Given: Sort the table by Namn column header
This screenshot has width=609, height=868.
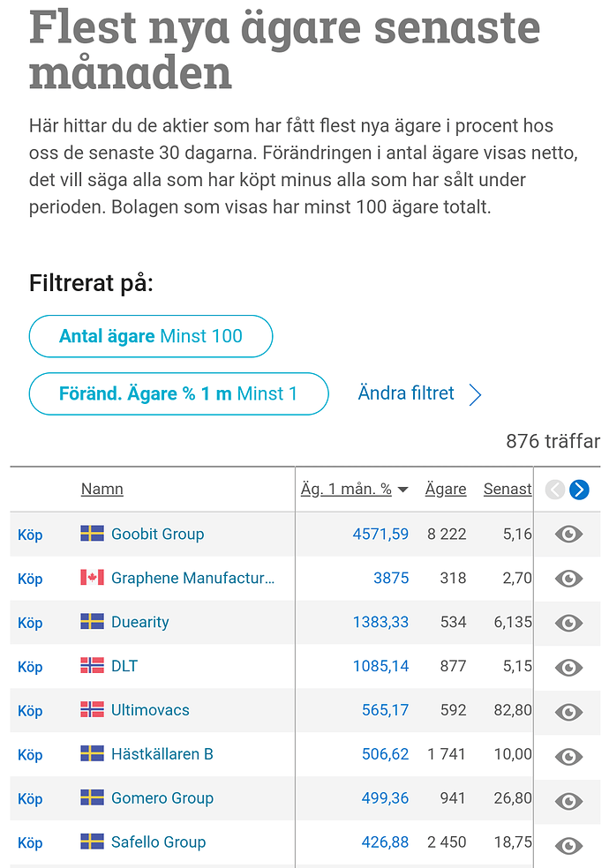Looking at the screenshot, I should (x=102, y=489).
